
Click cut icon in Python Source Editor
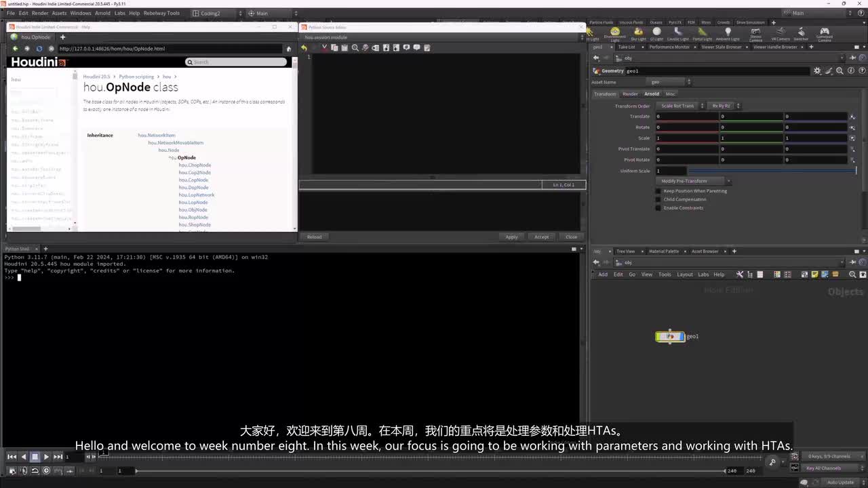tap(325, 47)
